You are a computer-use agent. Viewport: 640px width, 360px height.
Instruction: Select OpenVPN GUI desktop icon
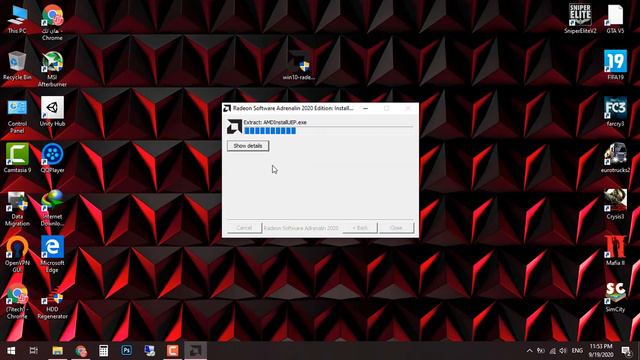17,255
